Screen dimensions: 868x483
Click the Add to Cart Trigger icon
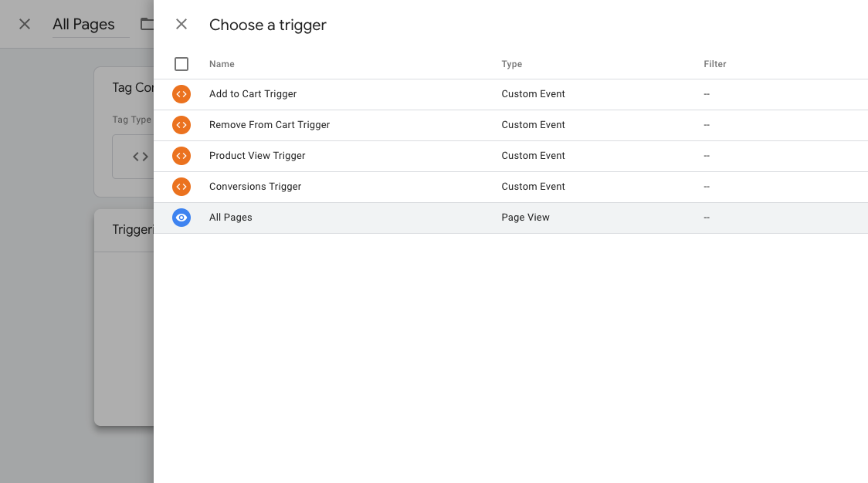pyautogui.click(x=181, y=94)
